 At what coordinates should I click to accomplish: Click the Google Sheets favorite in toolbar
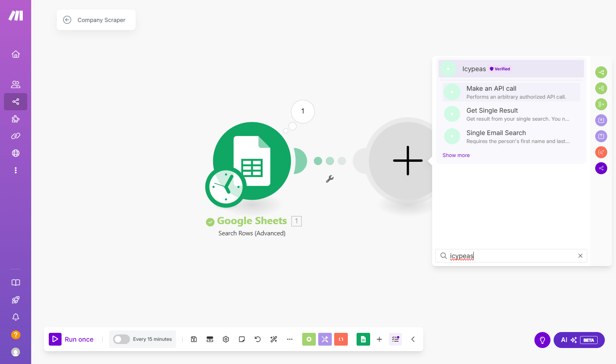363,339
